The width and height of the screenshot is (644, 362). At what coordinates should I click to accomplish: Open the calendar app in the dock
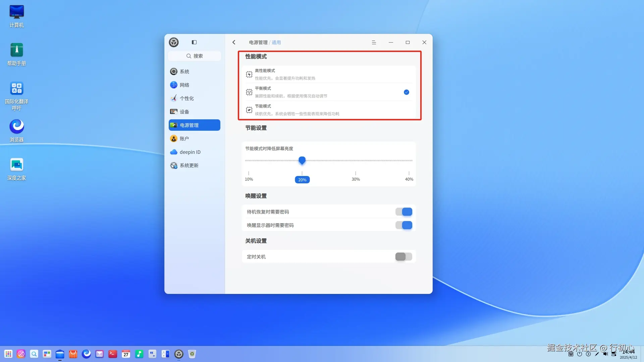(x=126, y=354)
